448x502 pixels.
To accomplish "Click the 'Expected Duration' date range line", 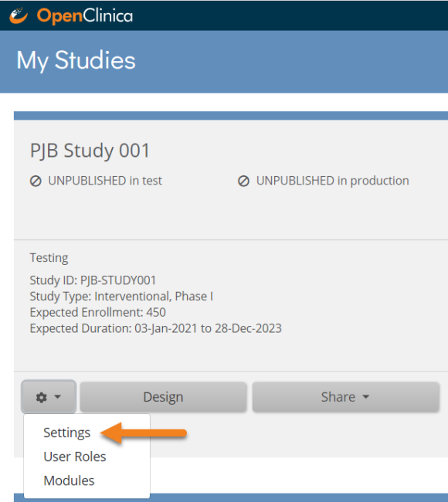I will pyautogui.click(x=155, y=328).
